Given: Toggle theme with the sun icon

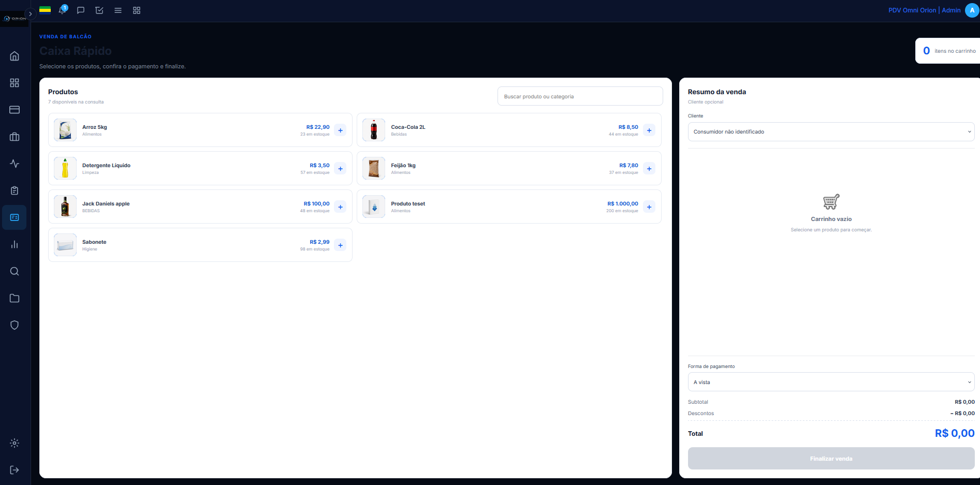Looking at the screenshot, I should pos(14,443).
